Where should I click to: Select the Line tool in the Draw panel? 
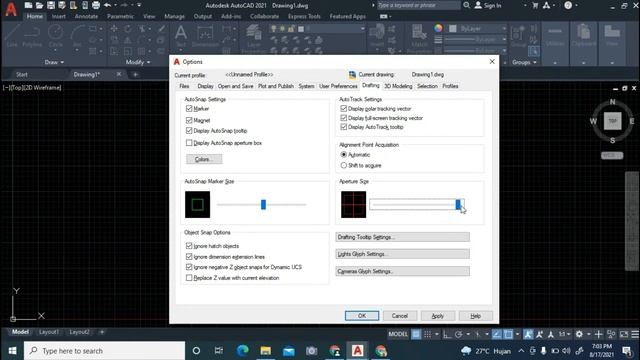(12, 36)
